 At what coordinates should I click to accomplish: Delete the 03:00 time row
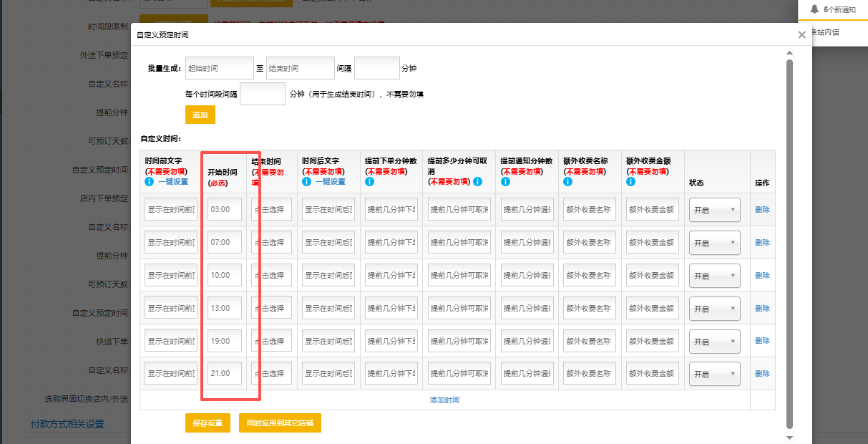coord(762,210)
